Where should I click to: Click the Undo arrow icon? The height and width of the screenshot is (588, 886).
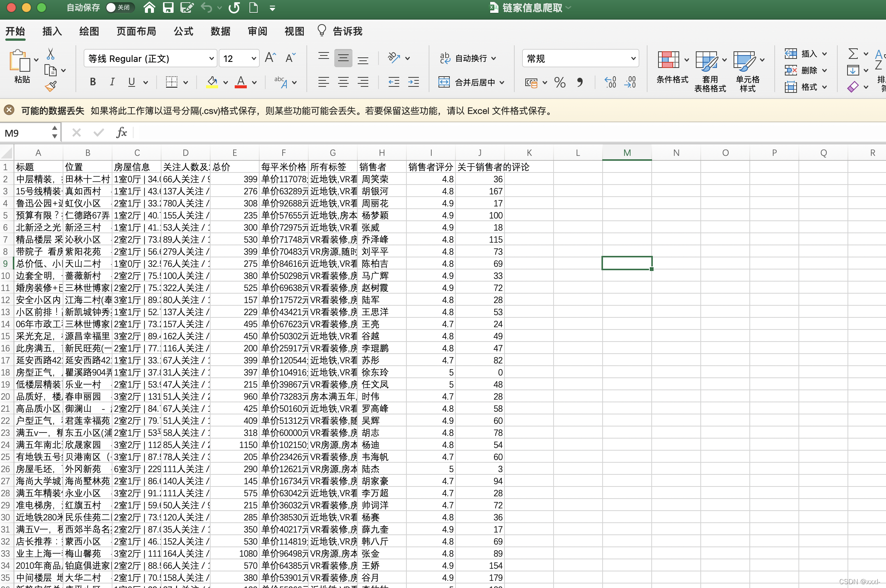tap(206, 8)
